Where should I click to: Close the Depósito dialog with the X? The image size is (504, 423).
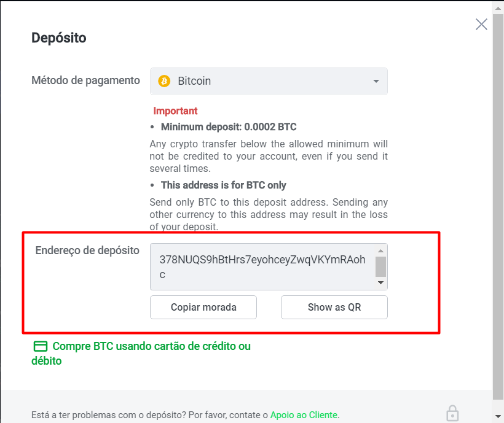[481, 24]
